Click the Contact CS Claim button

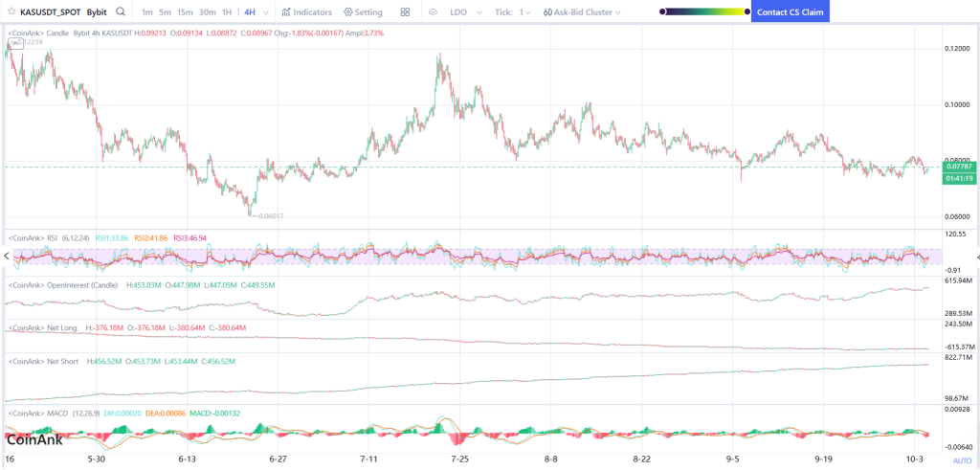(x=790, y=11)
